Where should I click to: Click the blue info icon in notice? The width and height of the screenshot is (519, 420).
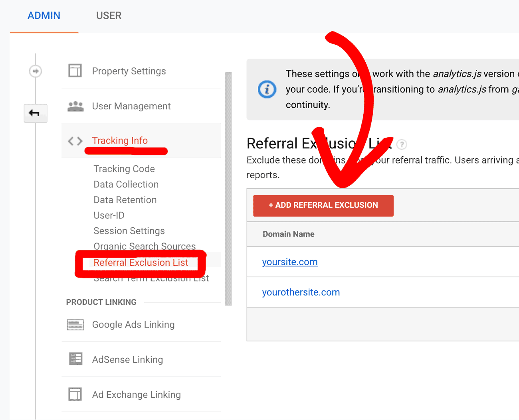267,89
